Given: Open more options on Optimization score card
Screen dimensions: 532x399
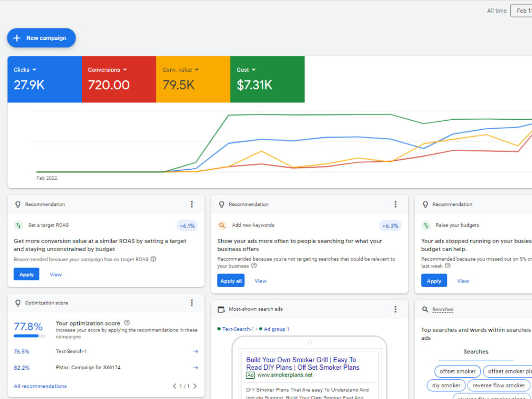Looking at the screenshot, I should coord(192,303).
